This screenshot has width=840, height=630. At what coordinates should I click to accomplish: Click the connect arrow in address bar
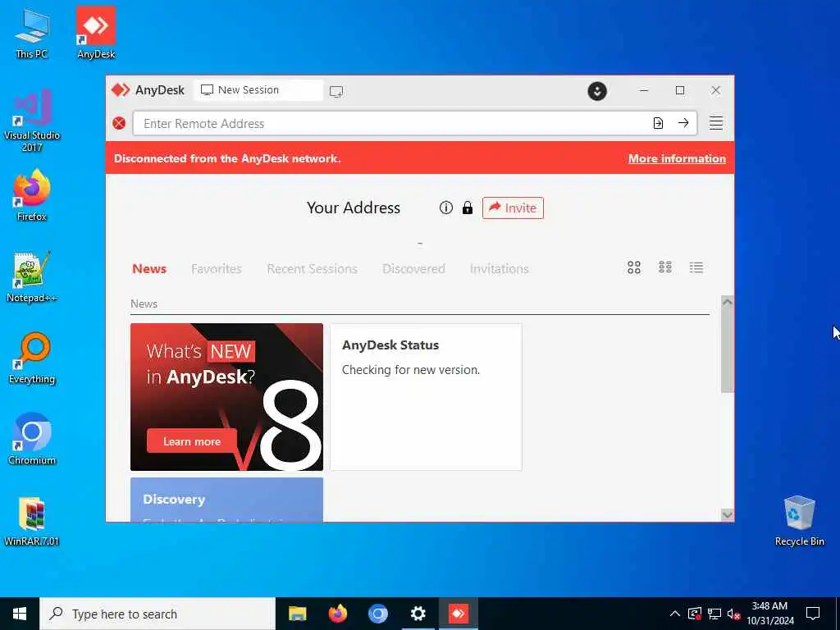click(x=683, y=123)
